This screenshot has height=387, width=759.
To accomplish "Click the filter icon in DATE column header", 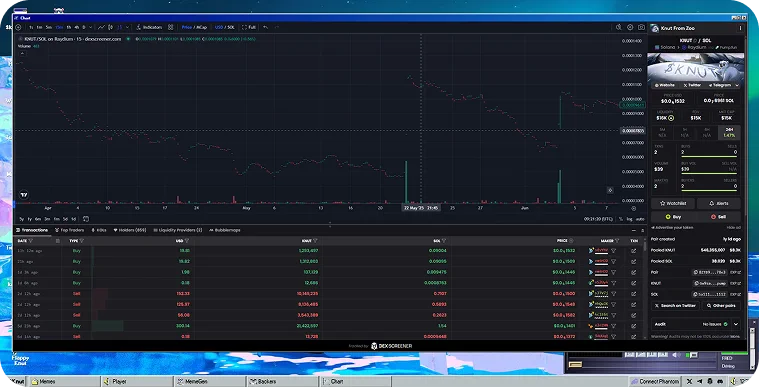I will click(x=31, y=241).
